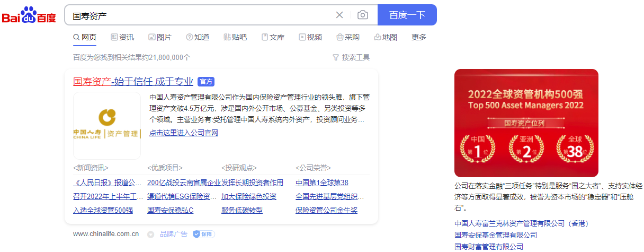Switch to 视频 video tab
Viewport: 644px width, 252px height.
click(x=310, y=37)
